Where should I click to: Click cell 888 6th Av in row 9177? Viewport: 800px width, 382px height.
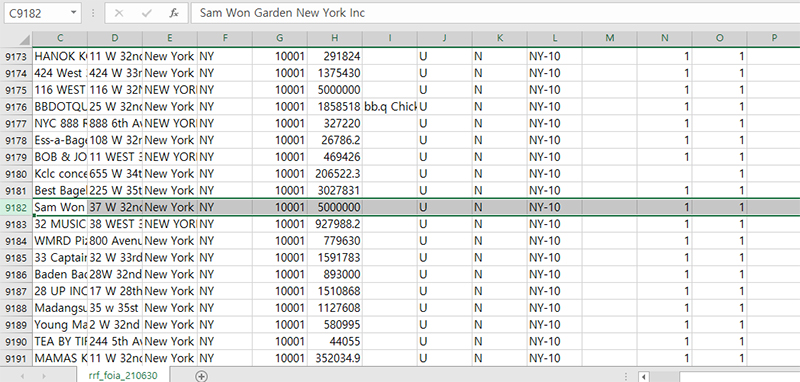point(115,123)
